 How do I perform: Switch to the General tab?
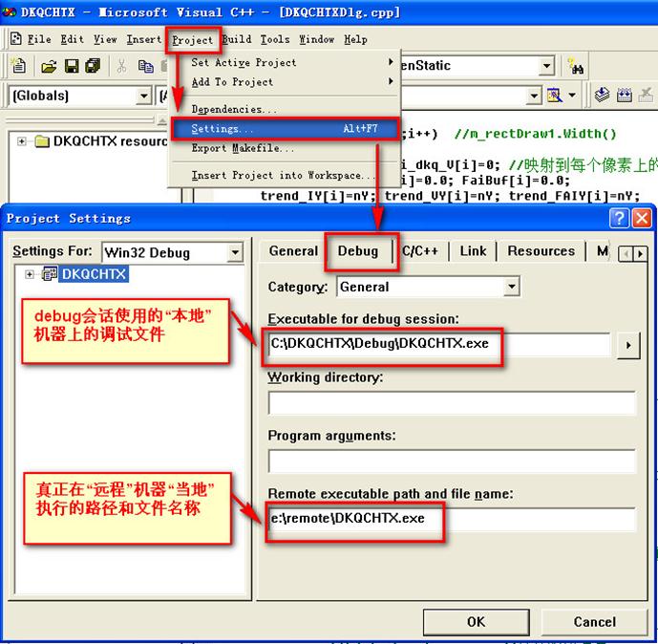coord(293,251)
